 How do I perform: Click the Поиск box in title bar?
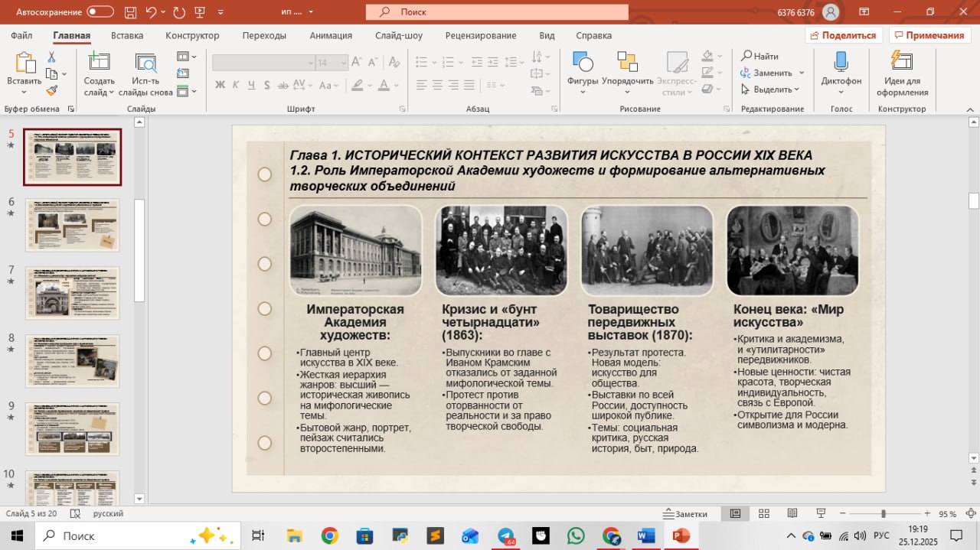pyautogui.click(x=497, y=12)
